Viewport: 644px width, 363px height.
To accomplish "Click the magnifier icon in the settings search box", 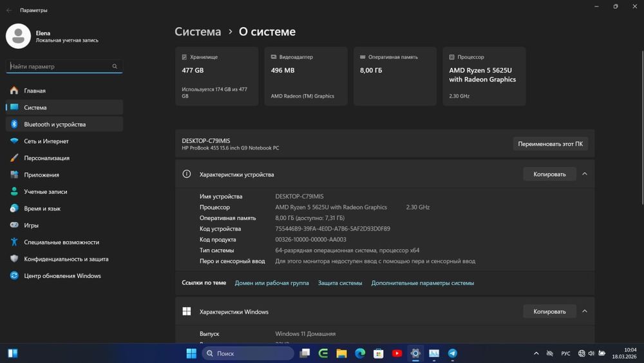I will [115, 66].
